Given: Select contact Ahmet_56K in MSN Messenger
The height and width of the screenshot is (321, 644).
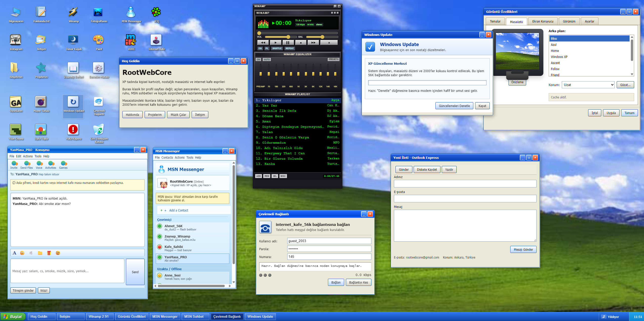Looking at the screenshot, I should [192, 227].
